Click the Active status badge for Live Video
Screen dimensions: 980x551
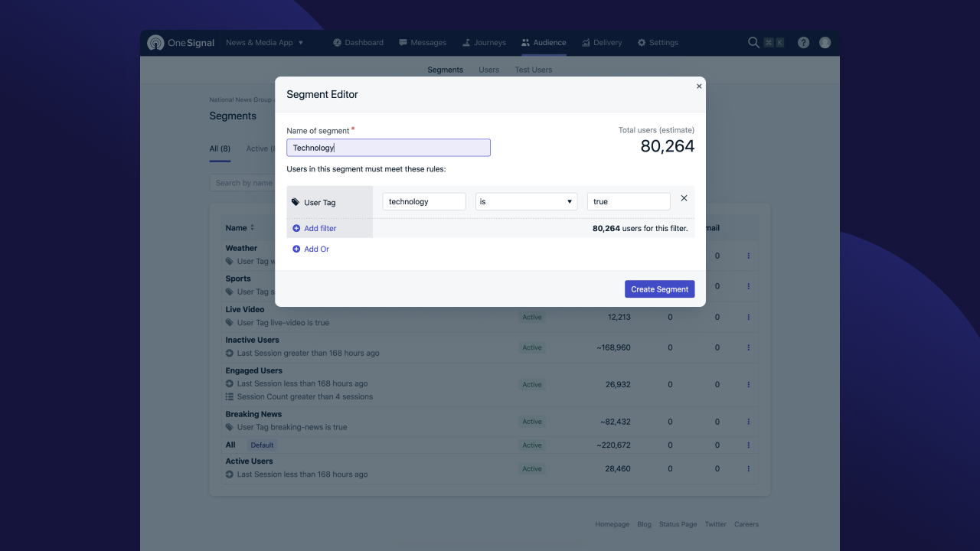(x=532, y=317)
